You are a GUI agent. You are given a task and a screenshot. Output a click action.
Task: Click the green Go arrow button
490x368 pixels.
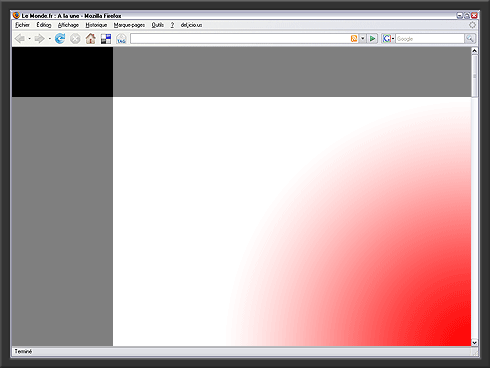tap(372, 39)
